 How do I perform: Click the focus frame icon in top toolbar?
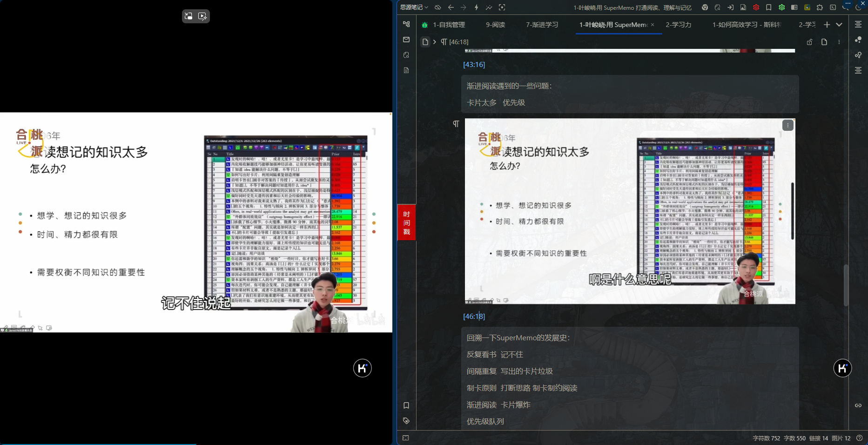click(x=502, y=7)
